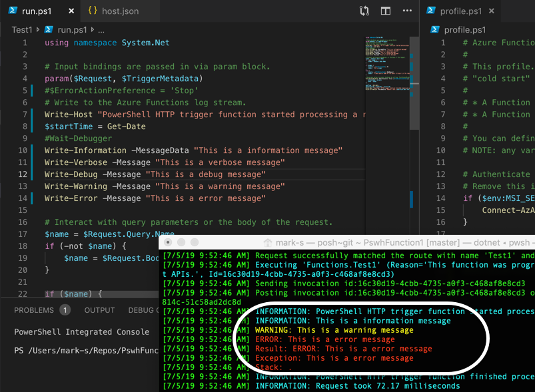Click 'Write-Verbose' code line
This screenshot has width=535, height=392.
[x=165, y=162]
